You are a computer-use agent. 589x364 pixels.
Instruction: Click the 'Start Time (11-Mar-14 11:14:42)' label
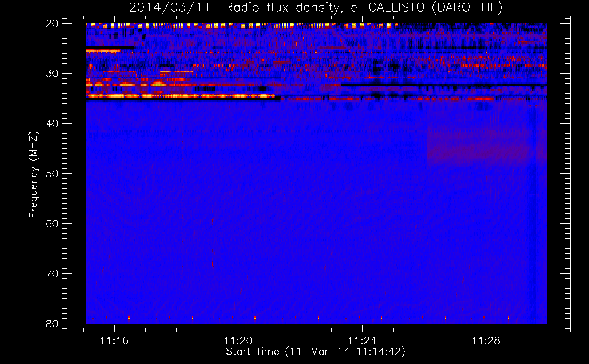tap(316, 352)
